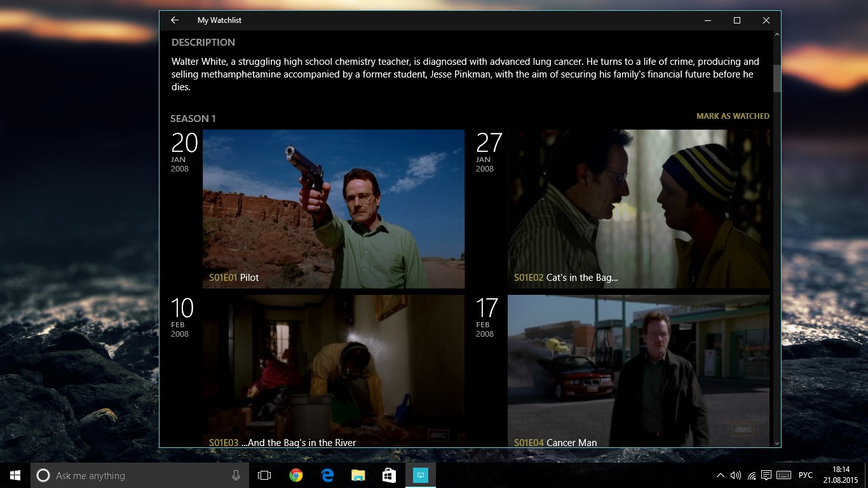Activate the Cortana microphone icon
This screenshot has height=488, width=868.
[x=236, y=475]
